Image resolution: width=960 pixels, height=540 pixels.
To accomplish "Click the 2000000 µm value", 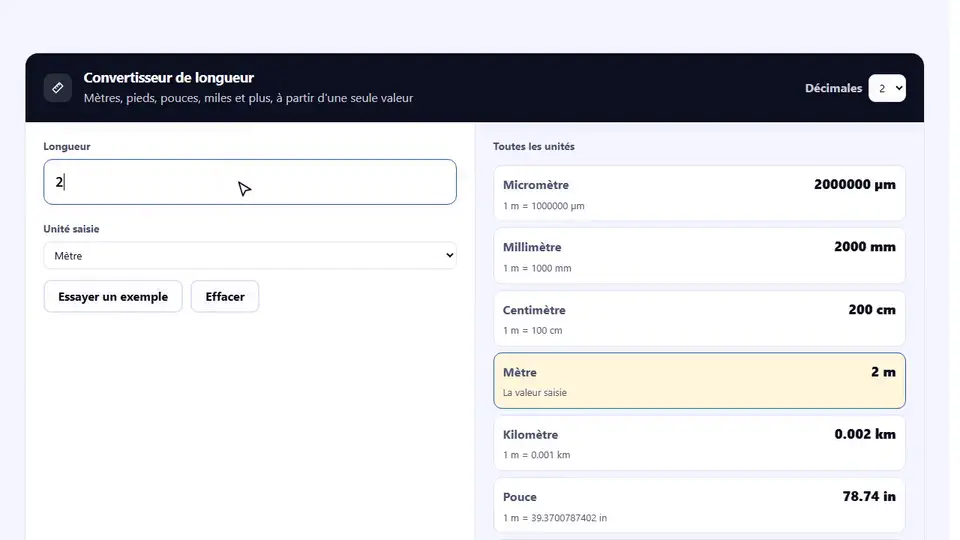I will point(855,184).
